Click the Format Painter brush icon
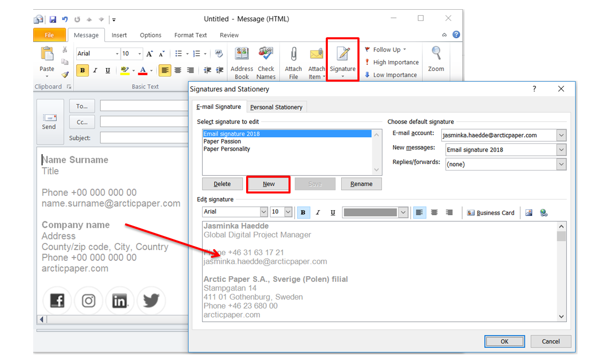The width and height of the screenshot is (600, 364). pos(65,75)
